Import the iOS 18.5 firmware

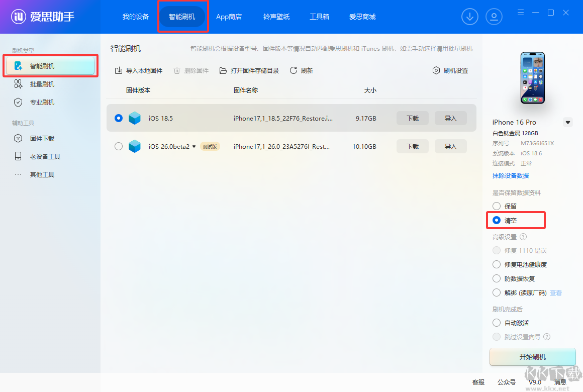(x=450, y=118)
